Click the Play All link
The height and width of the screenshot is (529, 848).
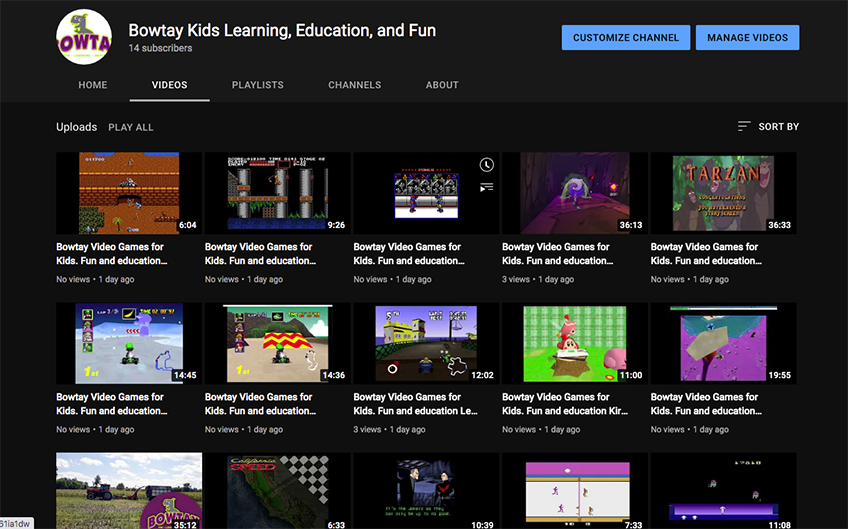coord(131,128)
